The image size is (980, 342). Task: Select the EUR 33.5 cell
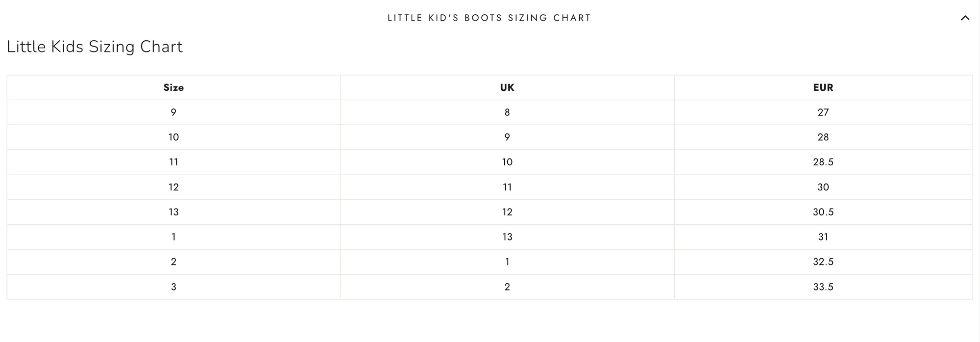pyautogui.click(x=823, y=287)
